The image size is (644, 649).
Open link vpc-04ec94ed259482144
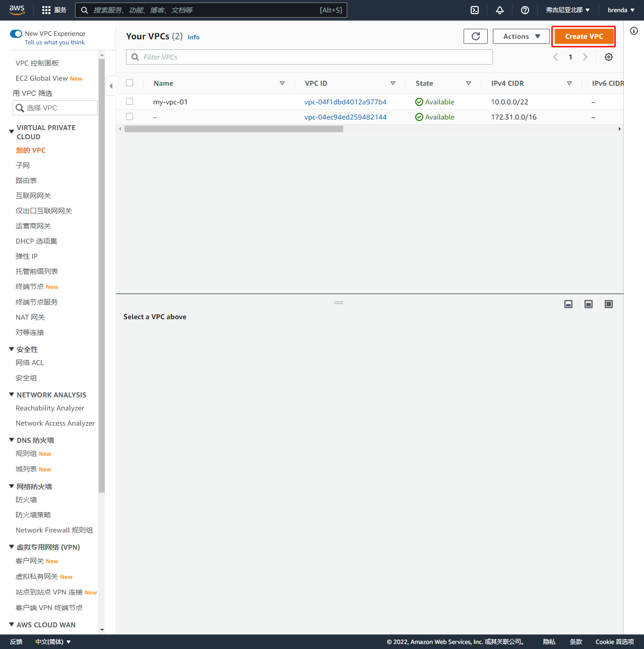click(x=345, y=117)
